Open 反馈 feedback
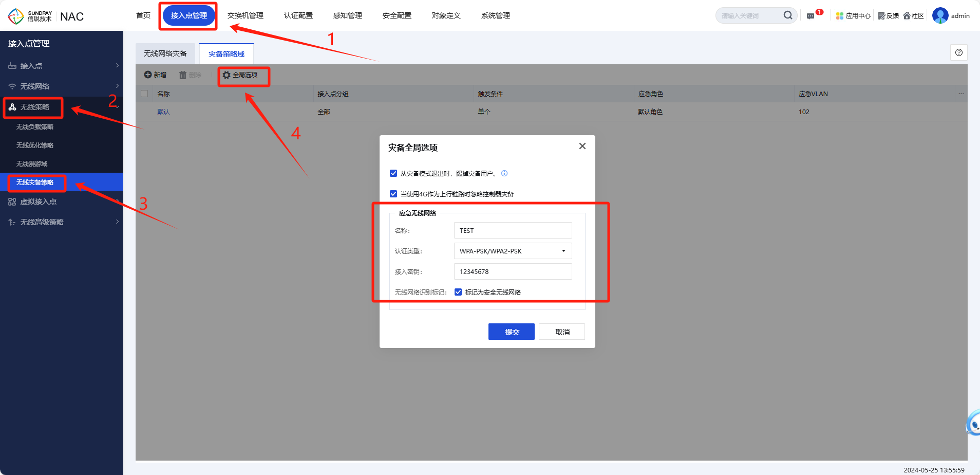This screenshot has width=980, height=475. tap(889, 16)
